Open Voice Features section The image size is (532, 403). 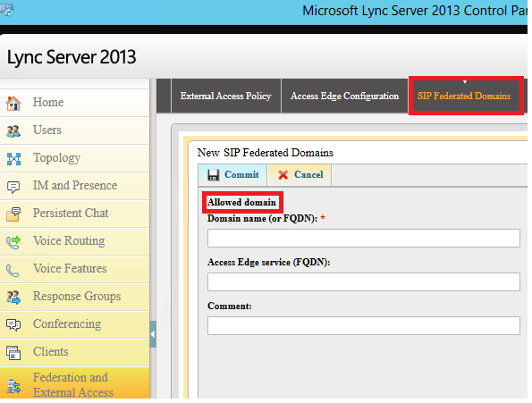(74, 270)
